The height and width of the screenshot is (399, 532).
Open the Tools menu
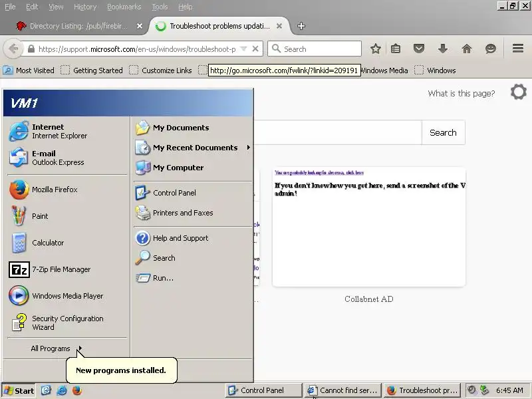[160, 7]
